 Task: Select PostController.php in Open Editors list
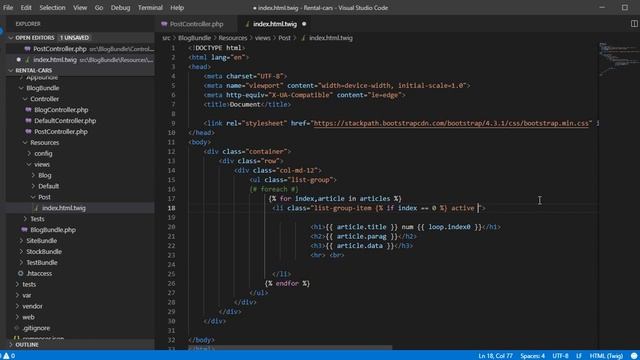[81, 49]
